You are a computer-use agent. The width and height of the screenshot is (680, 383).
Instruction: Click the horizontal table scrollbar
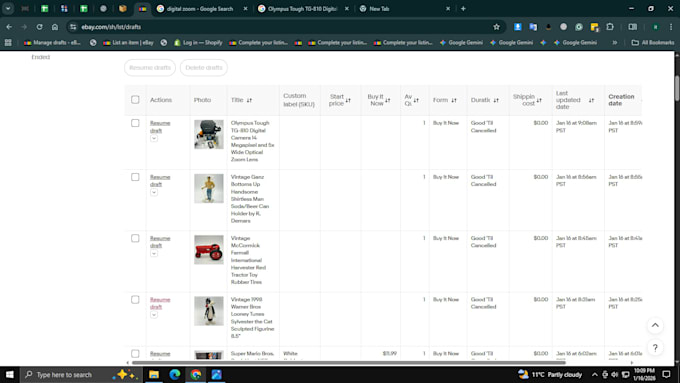(x=349, y=363)
